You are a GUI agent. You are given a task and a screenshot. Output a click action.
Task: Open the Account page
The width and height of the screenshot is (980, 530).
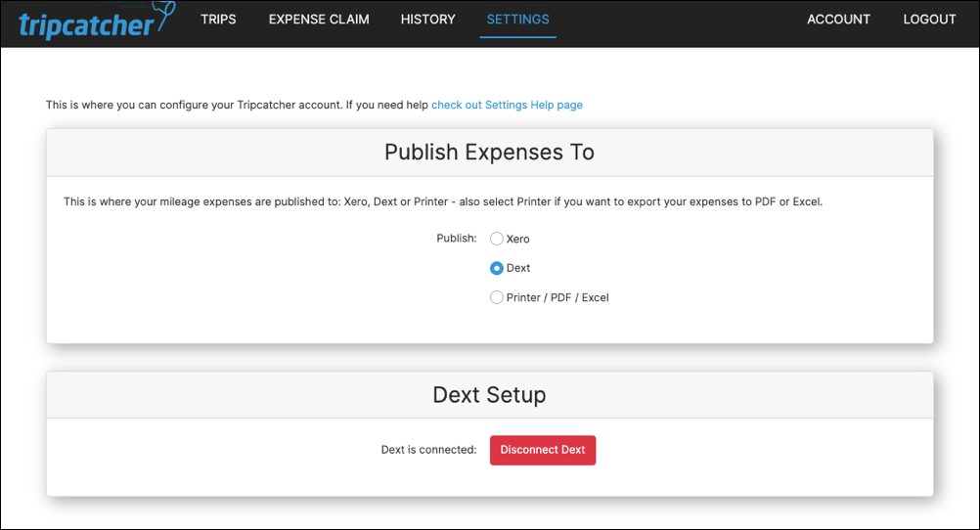838,20
